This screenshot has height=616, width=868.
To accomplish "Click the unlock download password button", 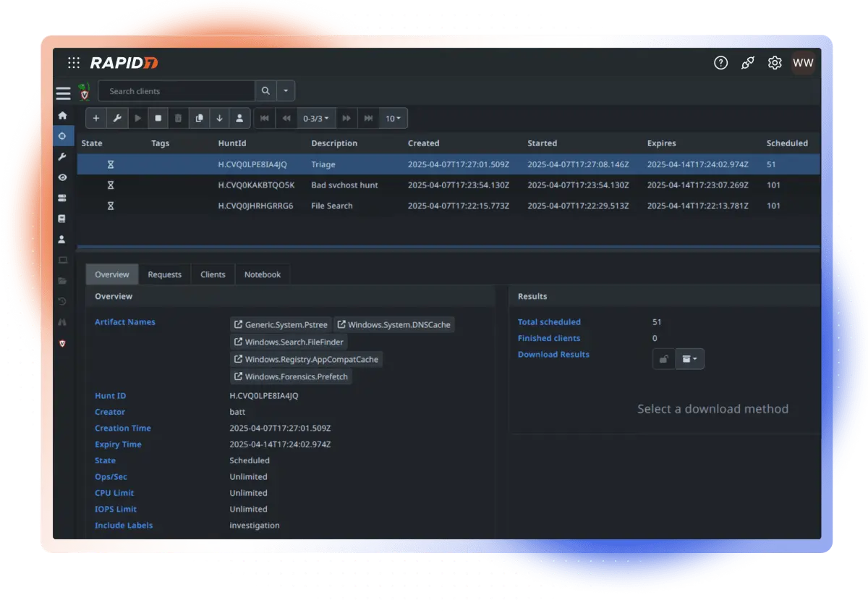I will pyautogui.click(x=663, y=359).
